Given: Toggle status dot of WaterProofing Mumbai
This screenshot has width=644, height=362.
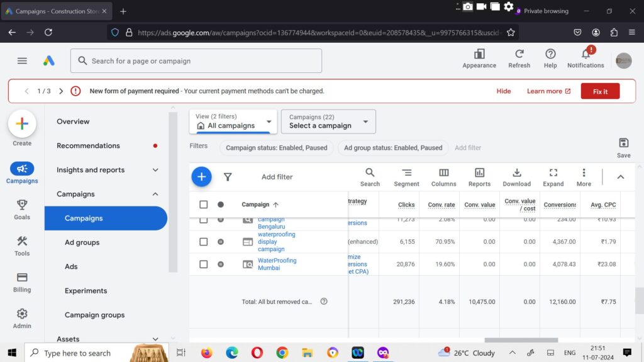Looking at the screenshot, I should tap(221, 264).
